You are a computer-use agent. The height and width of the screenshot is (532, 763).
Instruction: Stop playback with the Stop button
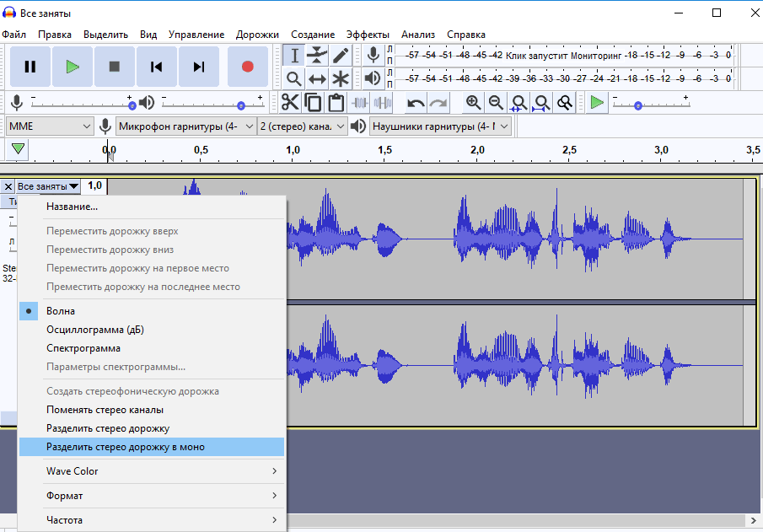tap(115, 67)
